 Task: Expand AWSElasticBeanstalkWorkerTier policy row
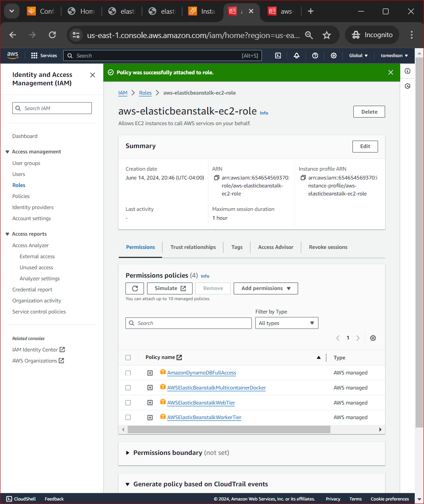point(150,417)
